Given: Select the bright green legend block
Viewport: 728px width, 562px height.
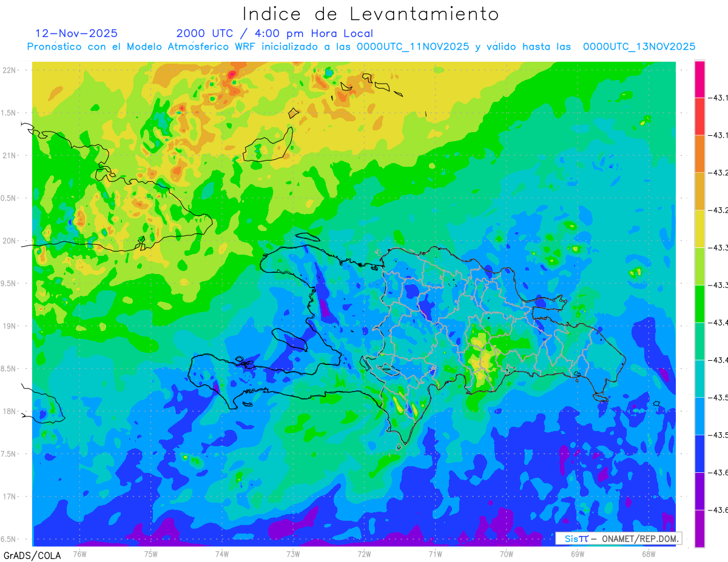Looking at the screenshot, I should click(x=699, y=304).
